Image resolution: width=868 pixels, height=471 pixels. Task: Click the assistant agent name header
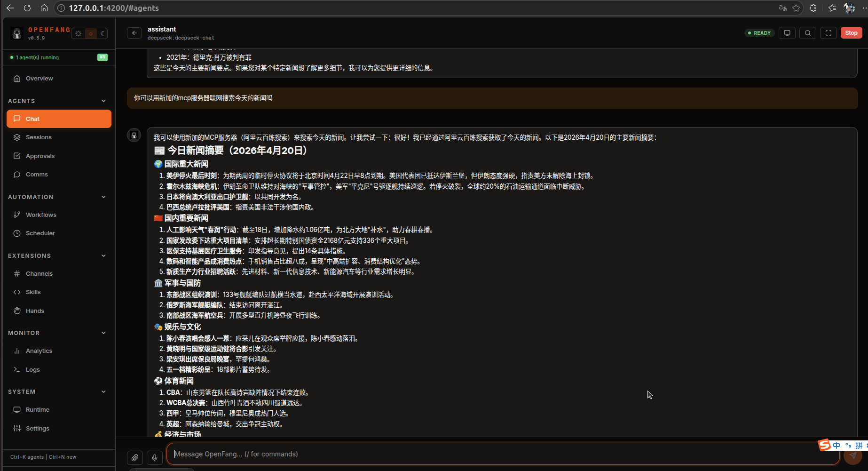162,29
